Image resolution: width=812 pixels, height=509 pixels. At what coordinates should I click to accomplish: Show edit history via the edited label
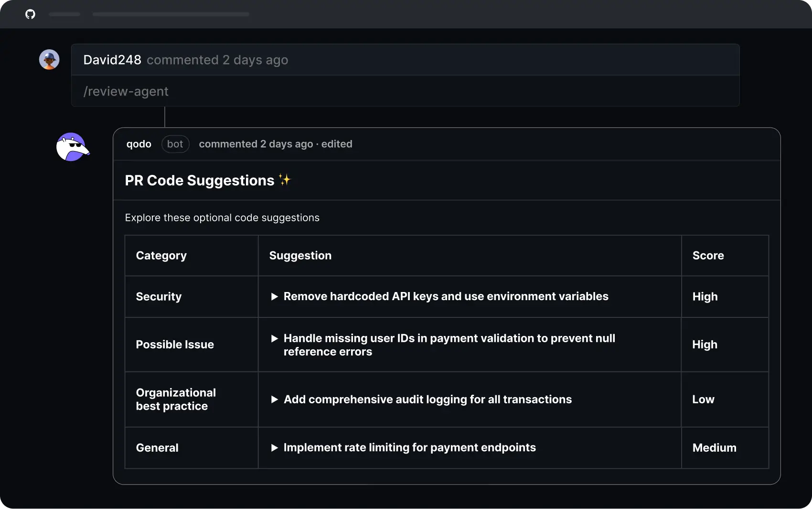[x=337, y=144]
